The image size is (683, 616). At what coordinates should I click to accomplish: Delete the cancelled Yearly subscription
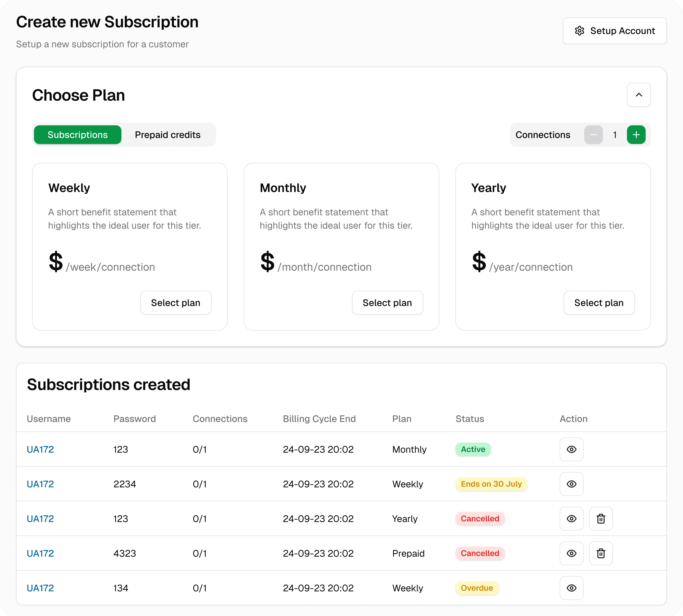pyautogui.click(x=601, y=518)
